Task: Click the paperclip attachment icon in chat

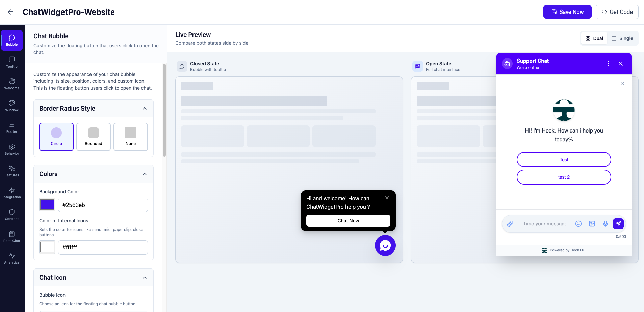Action: pyautogui.click(x=510, y=223)
